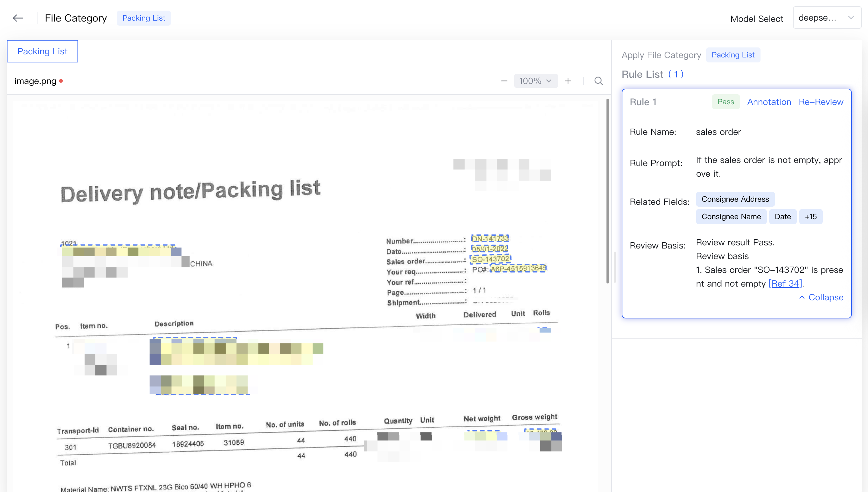Click the Packing List header category tag
Screen dimensions: 868x492
click(x=144, y=18)
